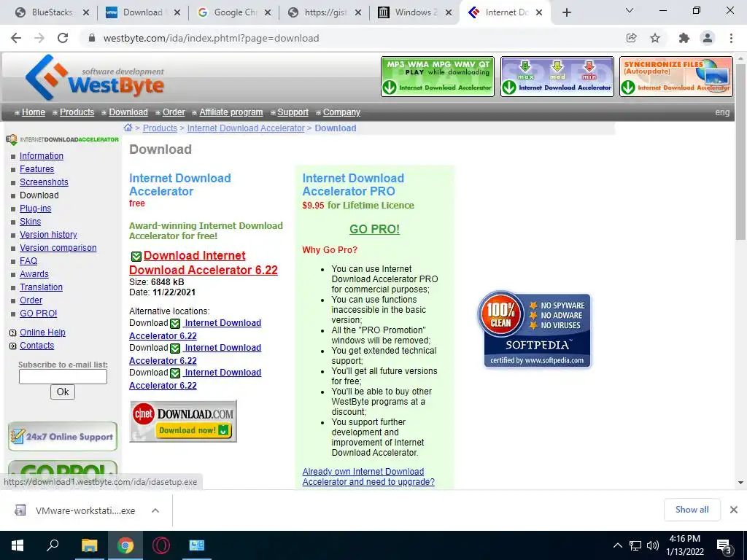Open Windows Start menu
747x560 pixels.
[x=18, y=545]
